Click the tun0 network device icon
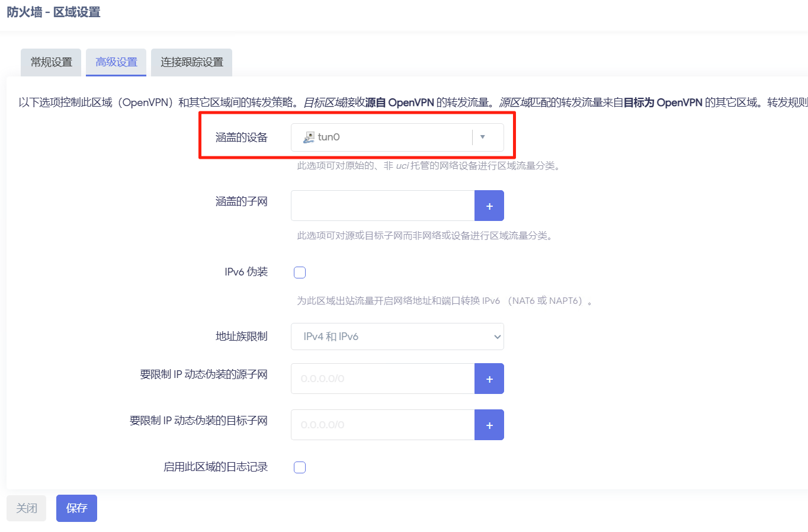This screenshot has height=532, width=808. [x=309, y=137]
